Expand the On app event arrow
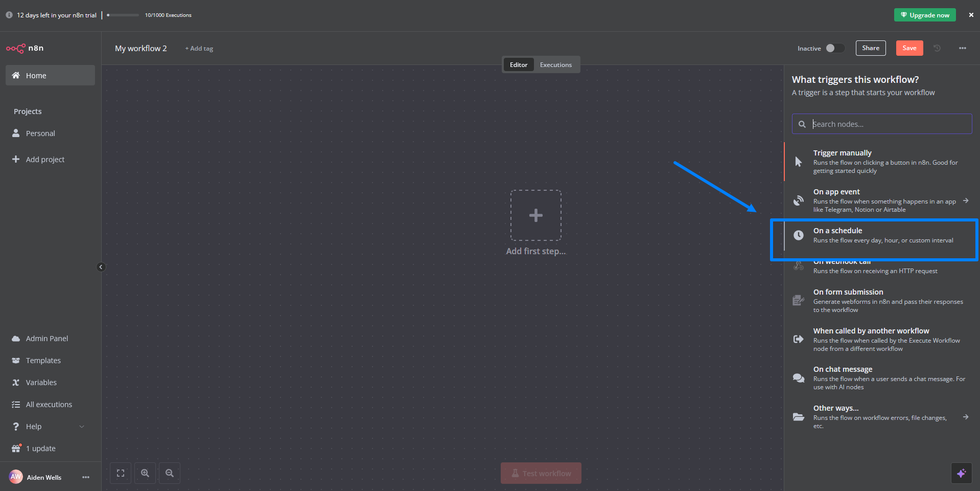 pos(966,200)
